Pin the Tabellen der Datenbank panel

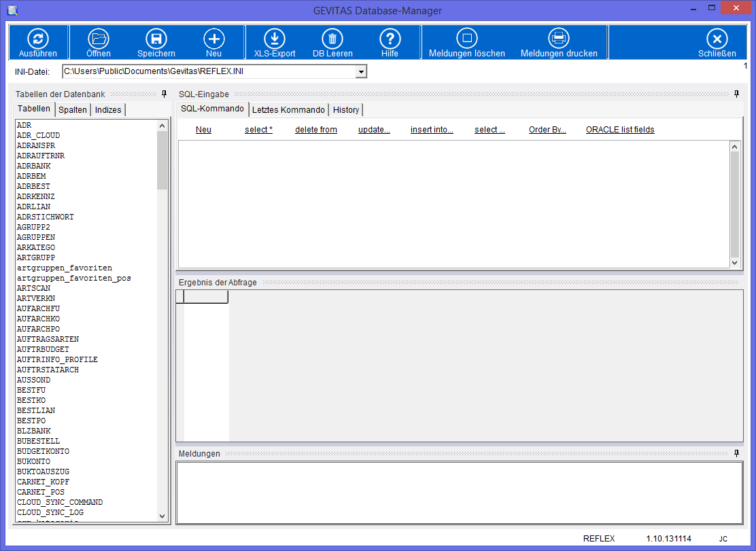click(x=164, y=94)
